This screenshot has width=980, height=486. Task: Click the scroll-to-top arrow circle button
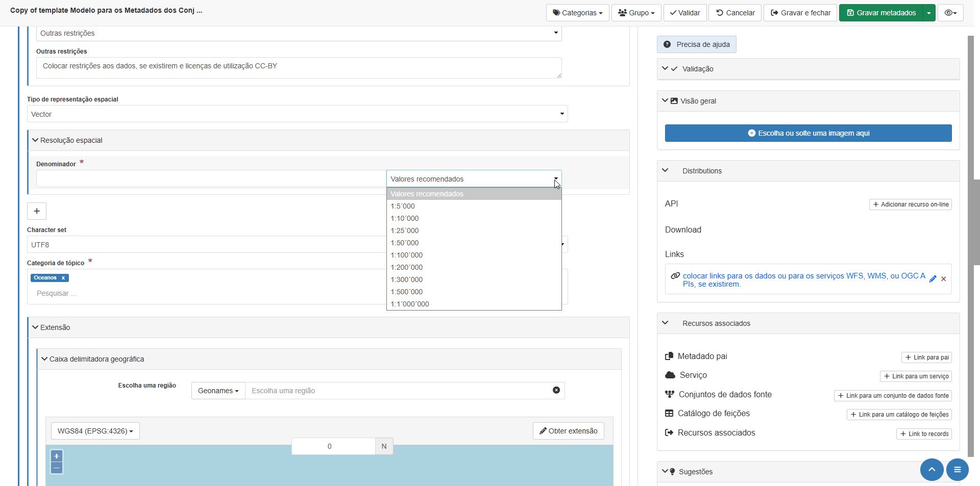(932, 470)
